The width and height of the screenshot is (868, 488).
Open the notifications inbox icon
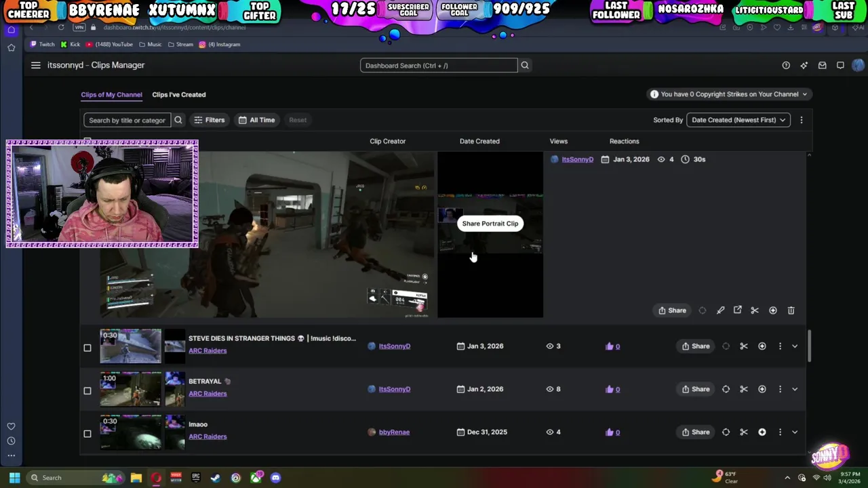click(x=822, y=65)
